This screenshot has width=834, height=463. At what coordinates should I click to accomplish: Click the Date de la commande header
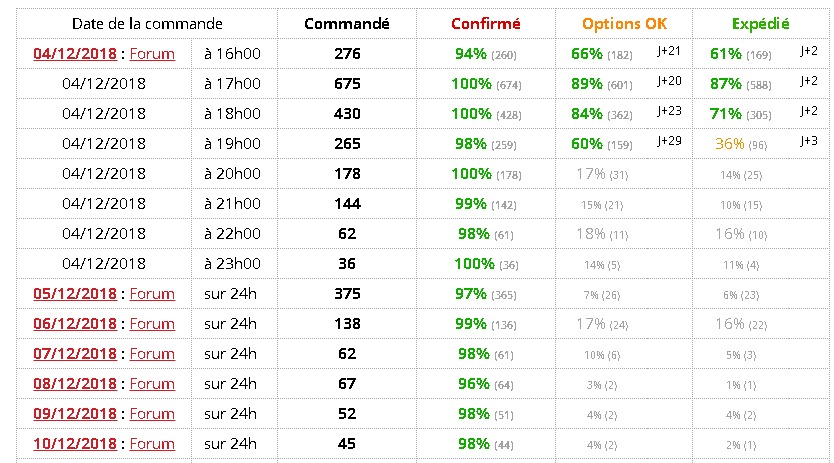tap(147, 23)
